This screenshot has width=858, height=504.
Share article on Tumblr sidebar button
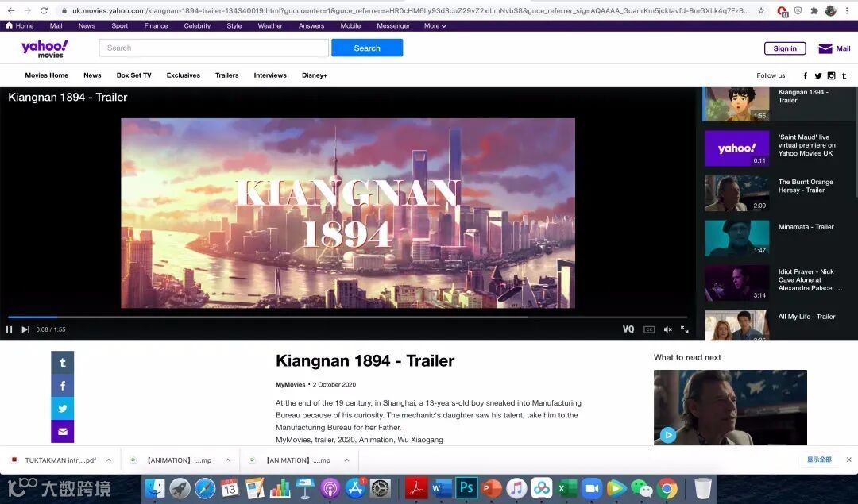point(63,363)
